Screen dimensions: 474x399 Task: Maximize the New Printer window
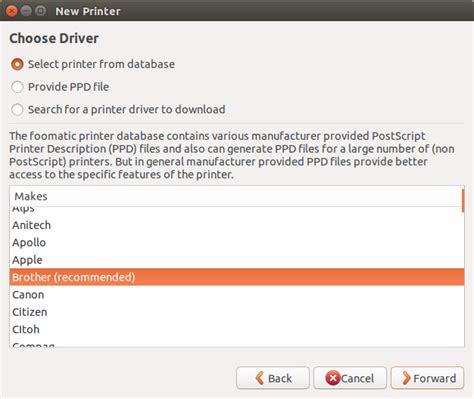pos(40,11)
